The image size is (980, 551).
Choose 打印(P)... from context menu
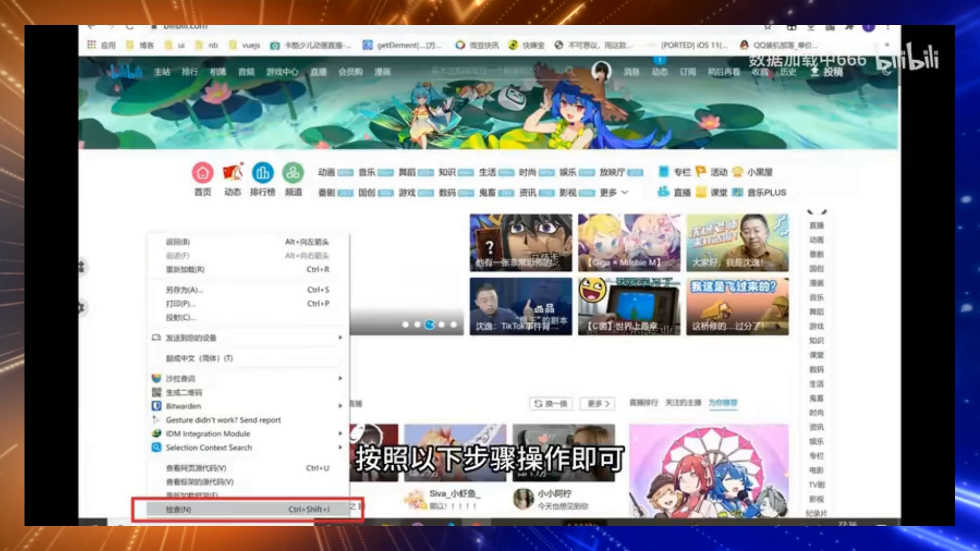248,304
